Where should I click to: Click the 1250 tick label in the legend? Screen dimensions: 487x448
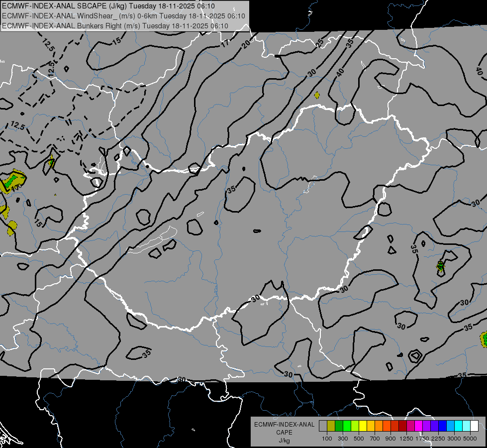[406, 439]
